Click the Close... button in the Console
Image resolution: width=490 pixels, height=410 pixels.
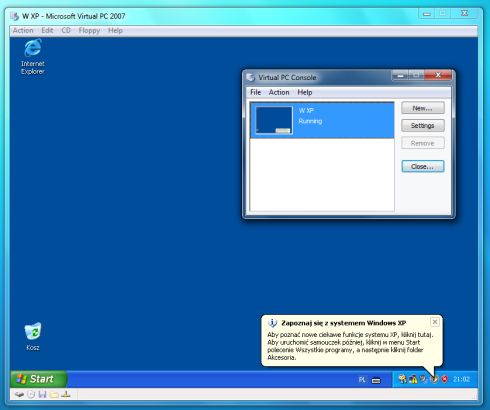click(423, 166)
